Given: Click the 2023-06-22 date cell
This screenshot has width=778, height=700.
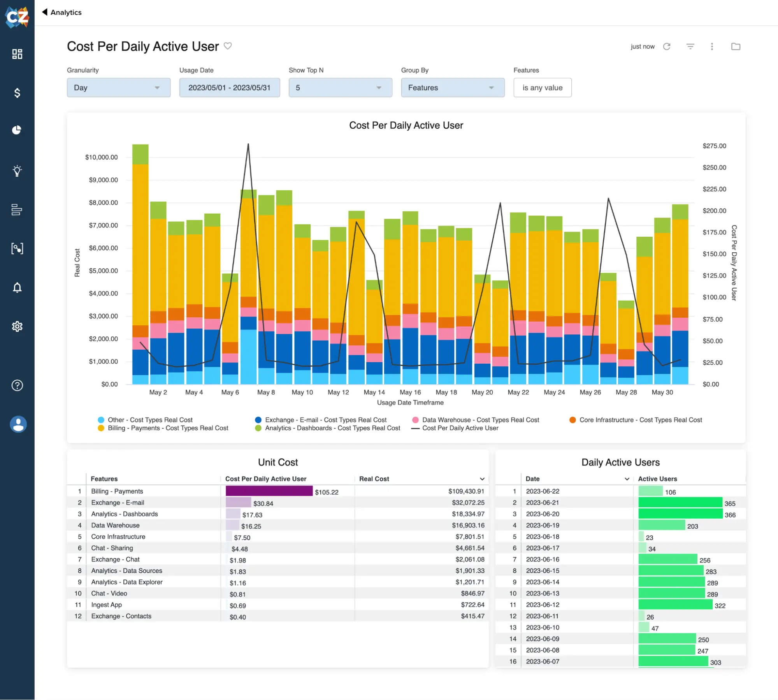Looking at the screenshot, I should [543, 491].
